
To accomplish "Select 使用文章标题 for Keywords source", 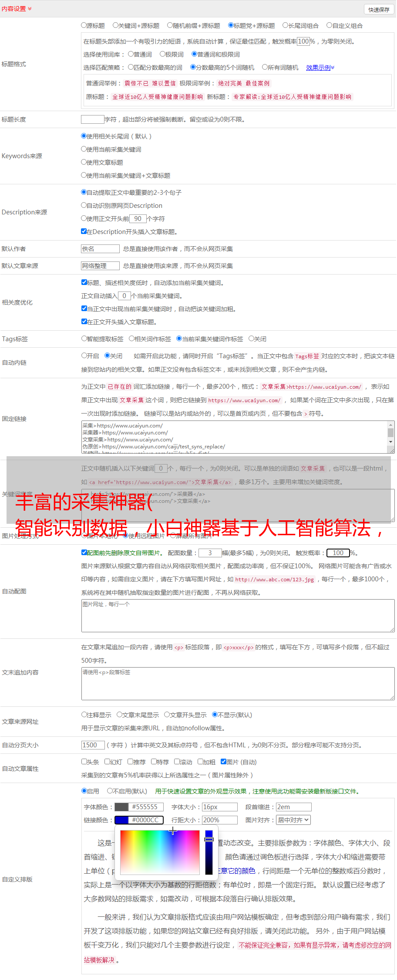I will [x=84, y=162].
